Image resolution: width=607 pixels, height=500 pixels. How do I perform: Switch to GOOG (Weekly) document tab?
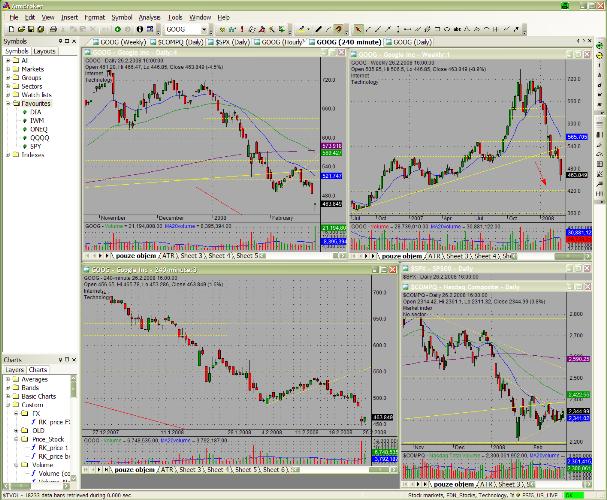pos(120,42)
